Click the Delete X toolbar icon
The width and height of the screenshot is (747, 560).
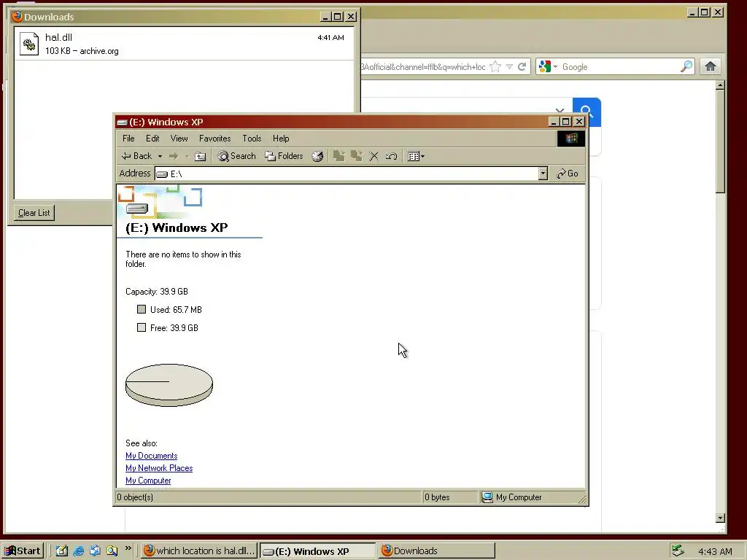pos(374,156)
